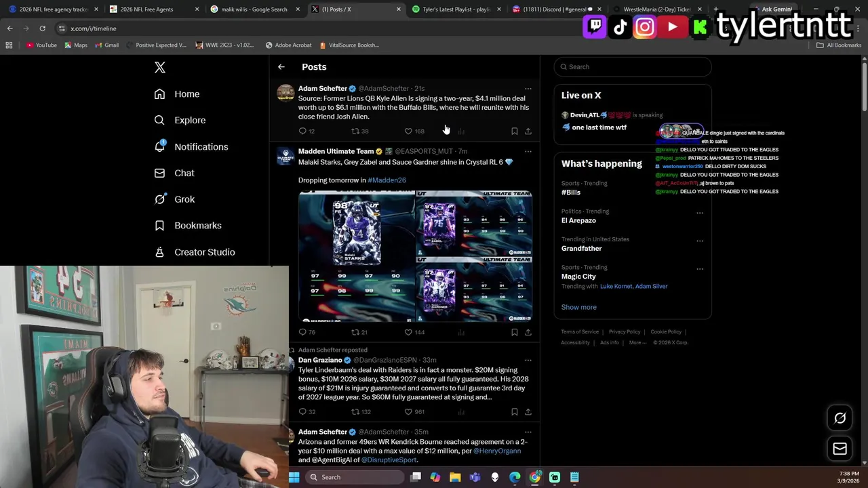The height and width of the screenshot is (488, 868).
Task: Click the X Search input field
Action: pos(633,66)
